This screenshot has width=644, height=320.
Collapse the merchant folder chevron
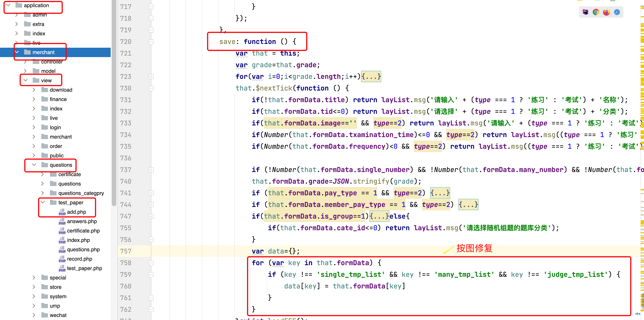(17, 52)
